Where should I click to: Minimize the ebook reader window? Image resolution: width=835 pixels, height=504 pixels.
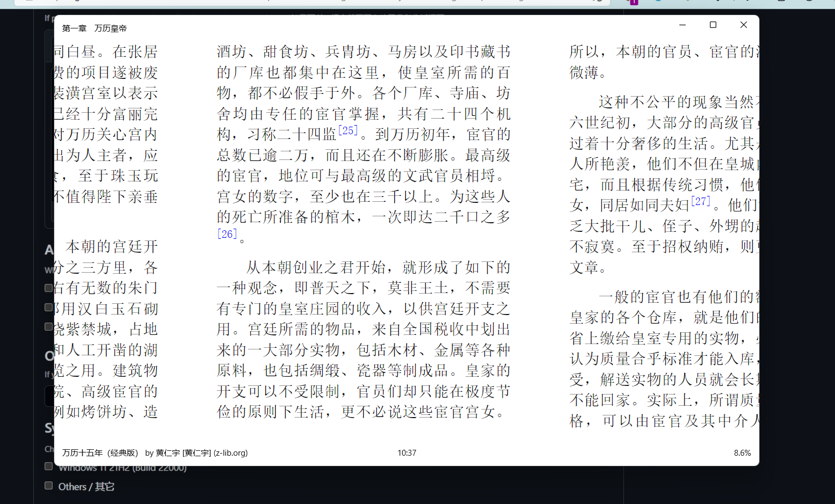coord(682,25)
